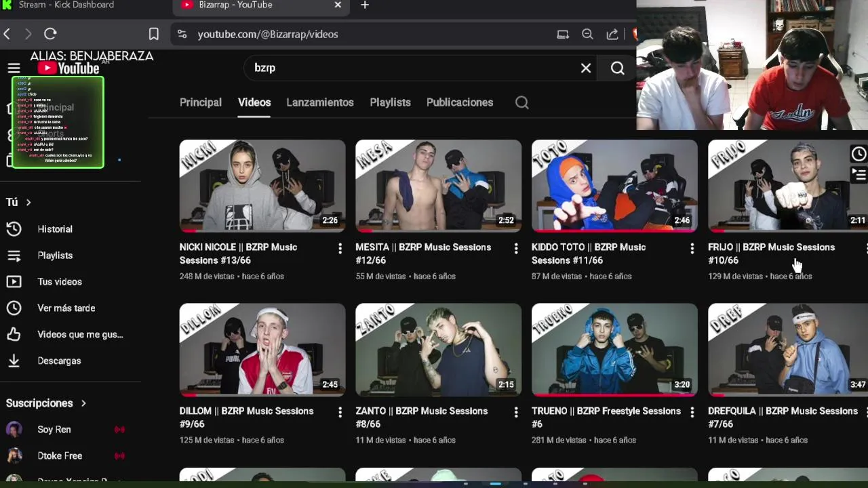Click the share icon in the address bar
868x488 pixels.
tap(612, 34)
